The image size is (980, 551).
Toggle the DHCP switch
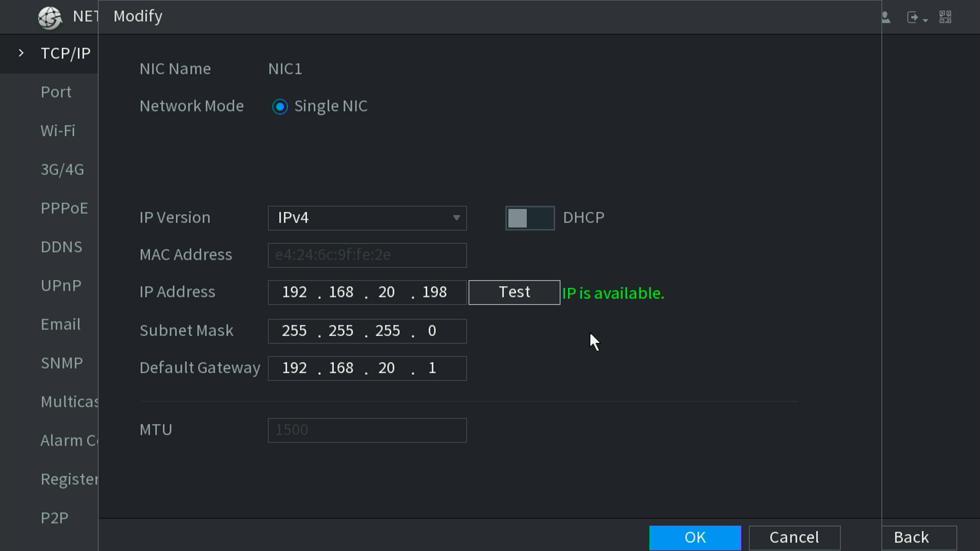click(530, 218)
